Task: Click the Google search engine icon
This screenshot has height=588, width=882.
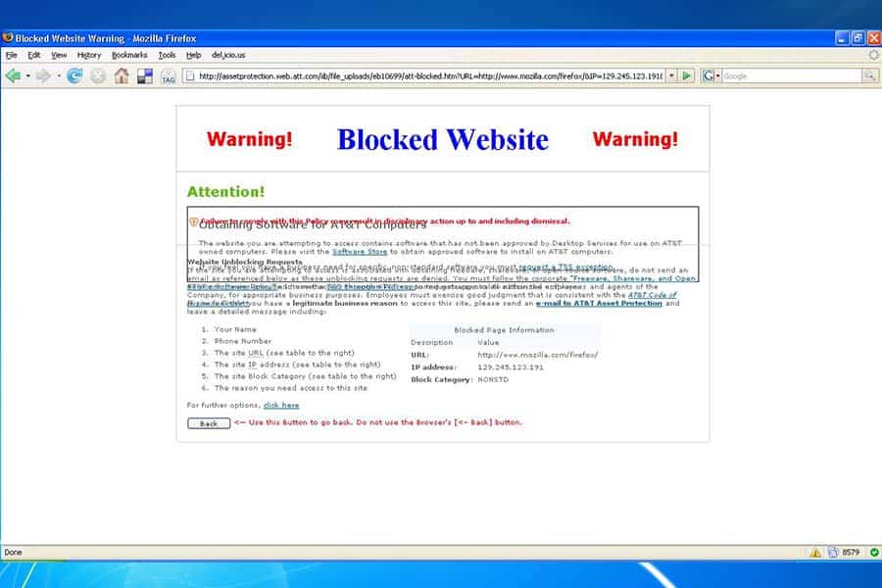Action: [x=709, y=76]
